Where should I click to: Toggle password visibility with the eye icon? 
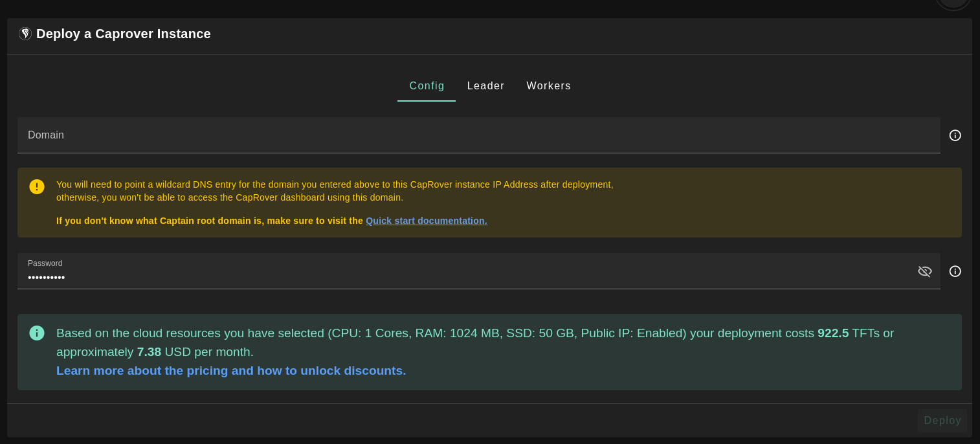tap(924, 271)
